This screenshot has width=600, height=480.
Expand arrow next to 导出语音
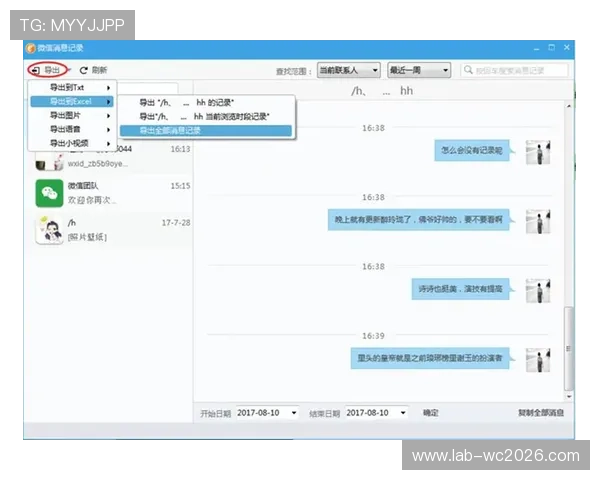(109, 130)
